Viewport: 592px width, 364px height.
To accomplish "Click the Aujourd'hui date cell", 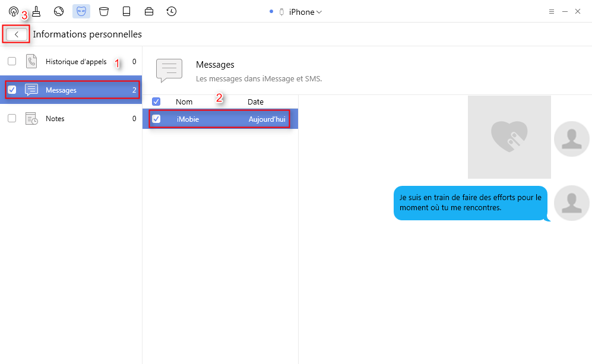I will tap(267, 119).
